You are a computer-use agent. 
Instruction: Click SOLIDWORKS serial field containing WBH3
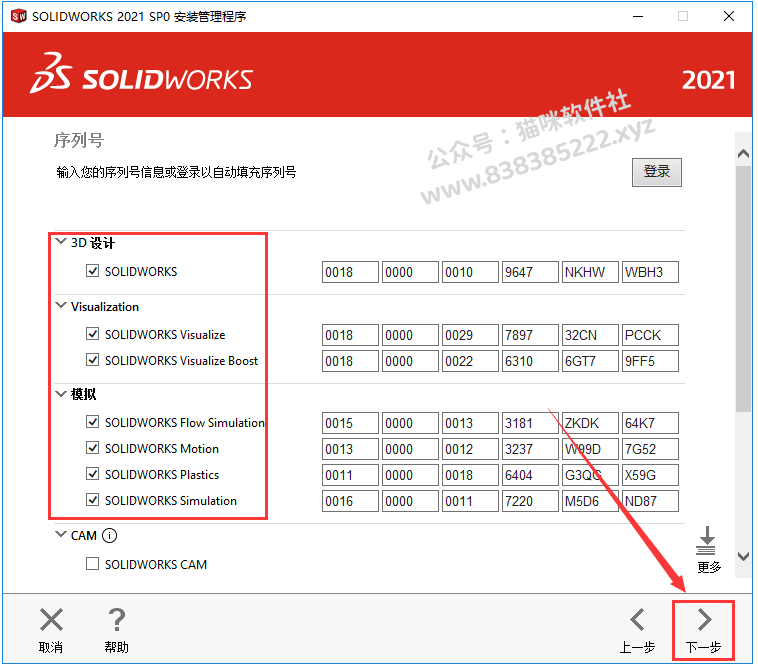tap(651, 272)
